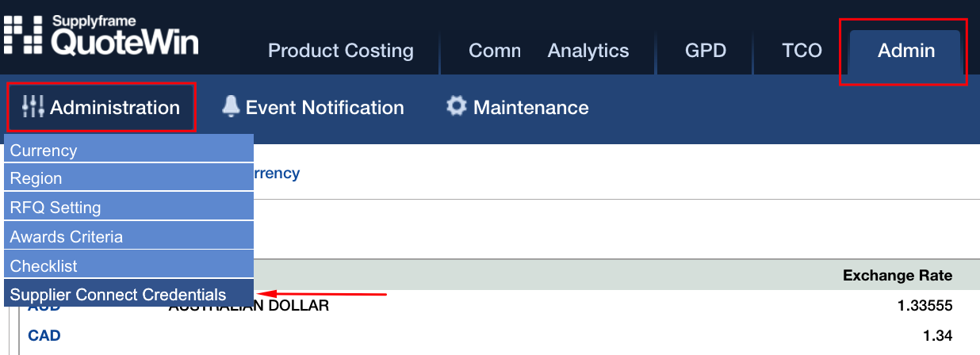Open the CAD currency link

pyautogui.click(x=44, y=335)
